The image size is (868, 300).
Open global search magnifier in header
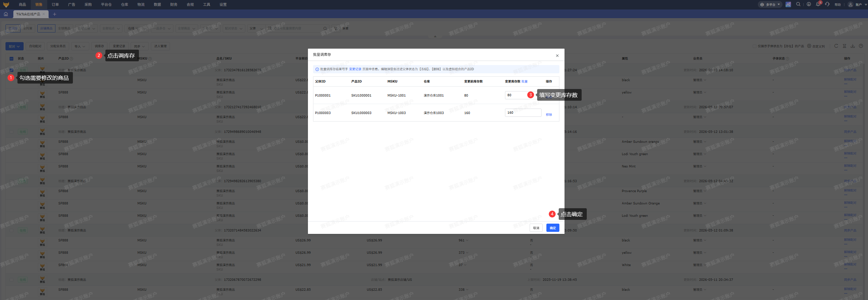pyautogui.click(x=798, y=4)
